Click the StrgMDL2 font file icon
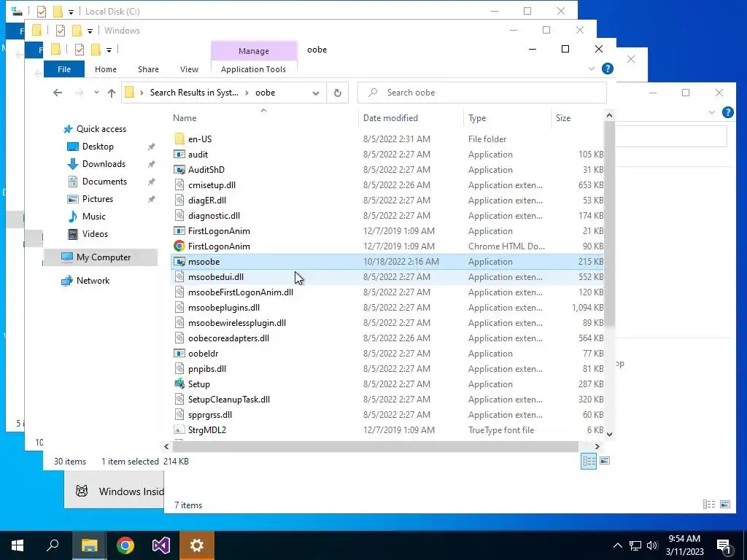 [179, 430]
